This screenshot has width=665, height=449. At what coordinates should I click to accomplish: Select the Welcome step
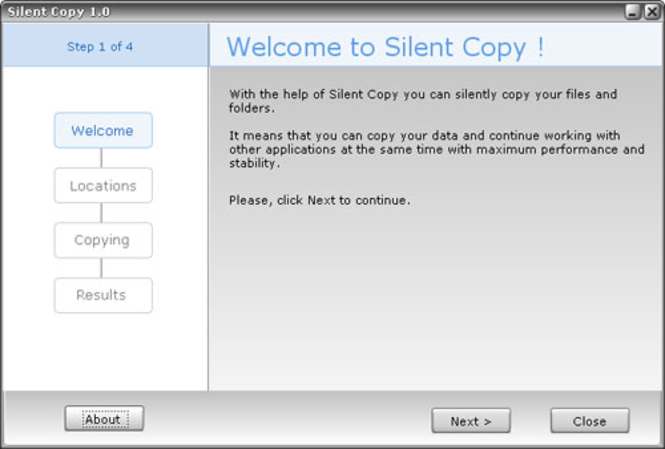pyautogui.click(x=103, y=130)
